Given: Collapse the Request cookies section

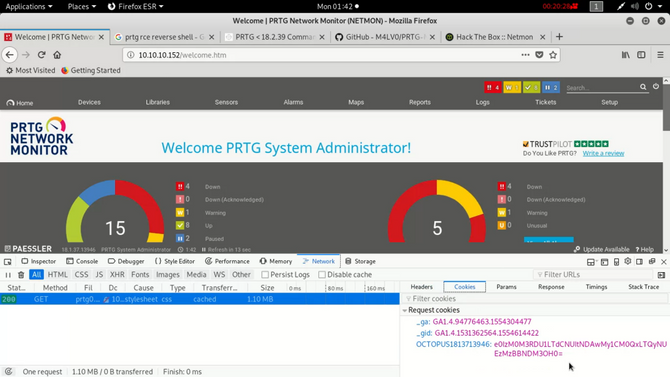Looking at the screenshot, I should click(405, 310).
